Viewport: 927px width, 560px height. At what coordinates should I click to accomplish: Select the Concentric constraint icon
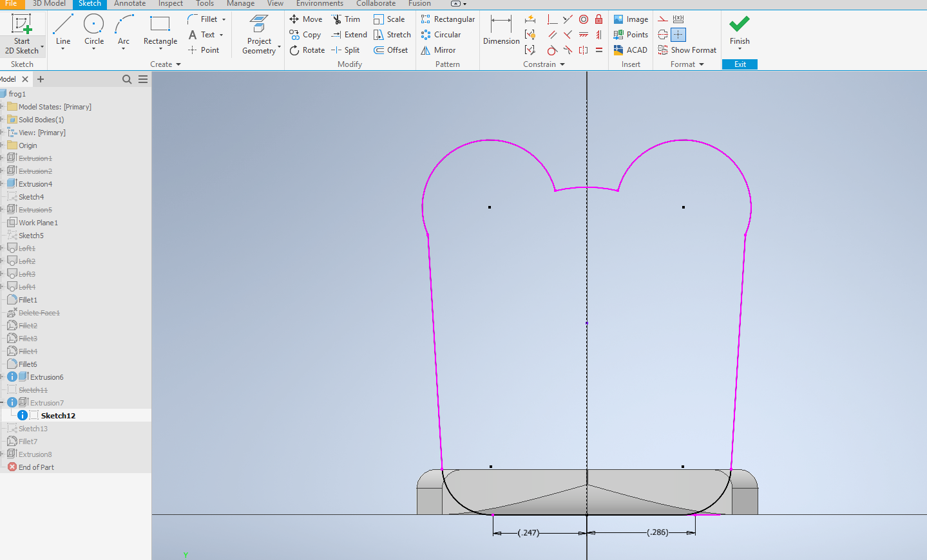[x=584, y=19]
